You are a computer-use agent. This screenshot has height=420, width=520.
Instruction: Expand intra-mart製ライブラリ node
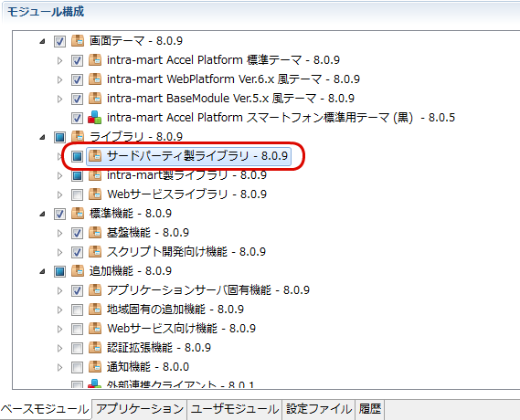tap(59, 176)
